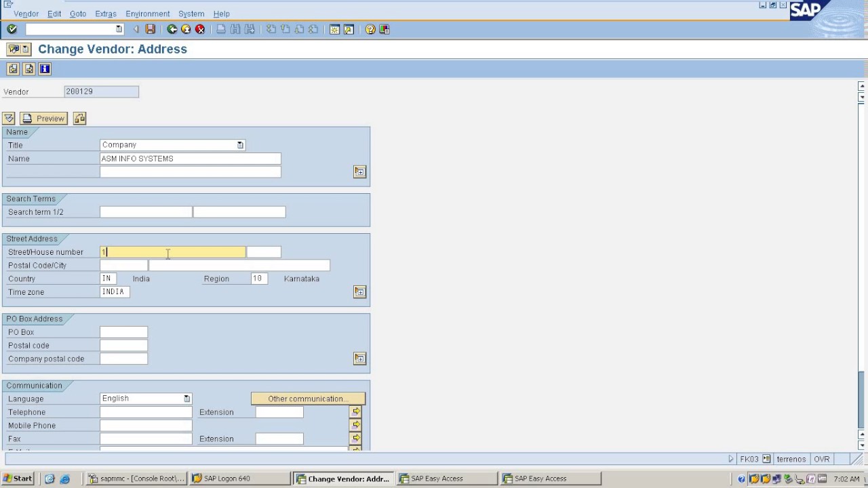Expand the status bar triangle arrow

[731, 459]
